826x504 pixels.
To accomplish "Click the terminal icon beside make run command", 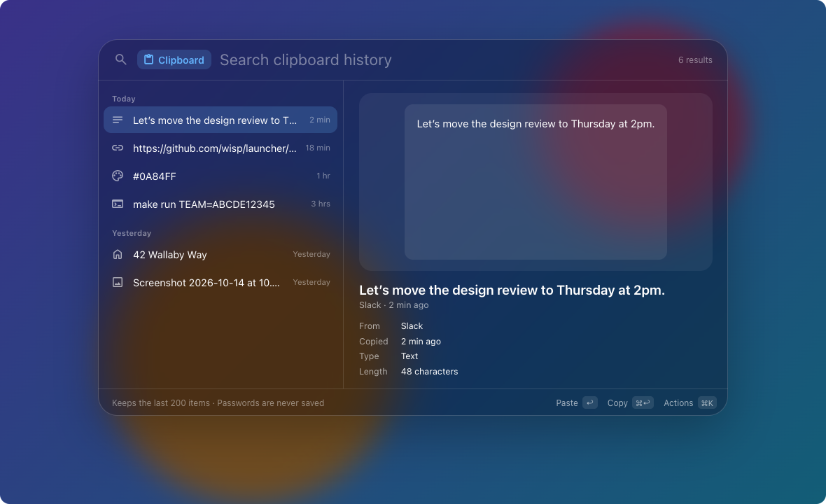I will tap(118, 204).
